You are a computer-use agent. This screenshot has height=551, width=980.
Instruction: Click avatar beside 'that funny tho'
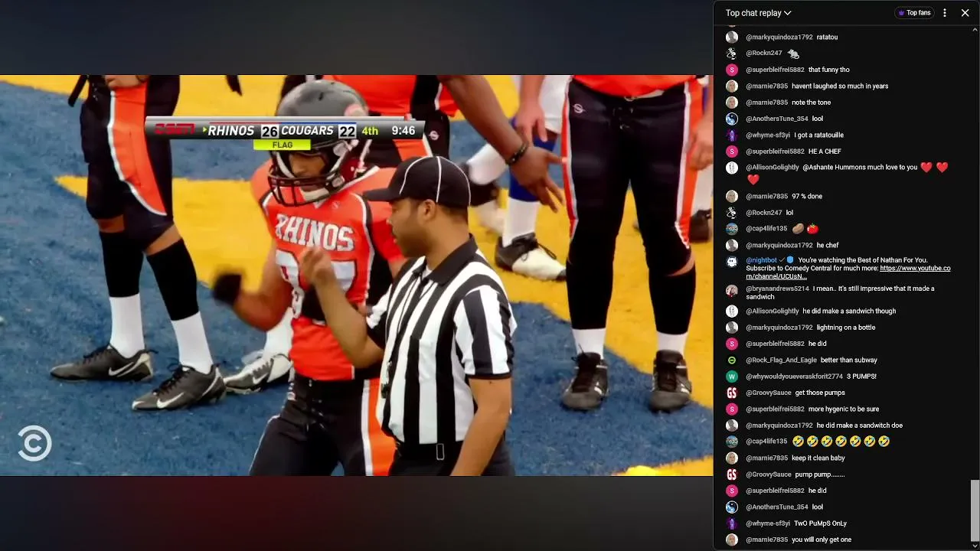pos(732,70)
